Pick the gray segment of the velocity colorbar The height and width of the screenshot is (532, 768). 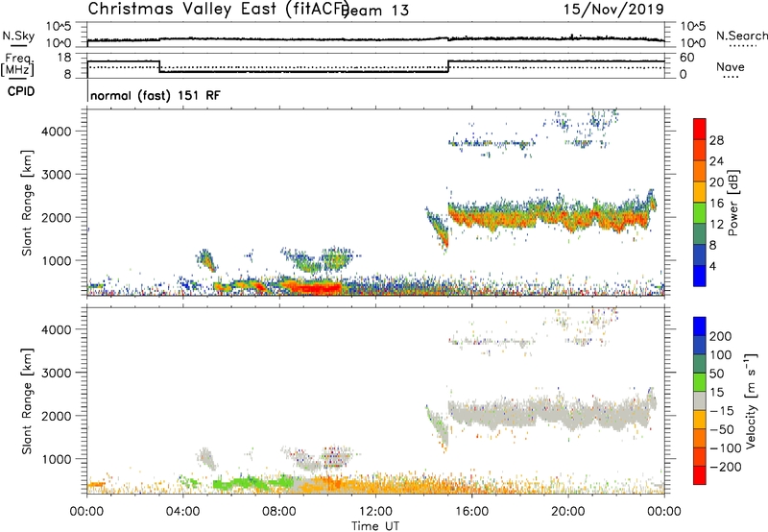pos(700,401)
